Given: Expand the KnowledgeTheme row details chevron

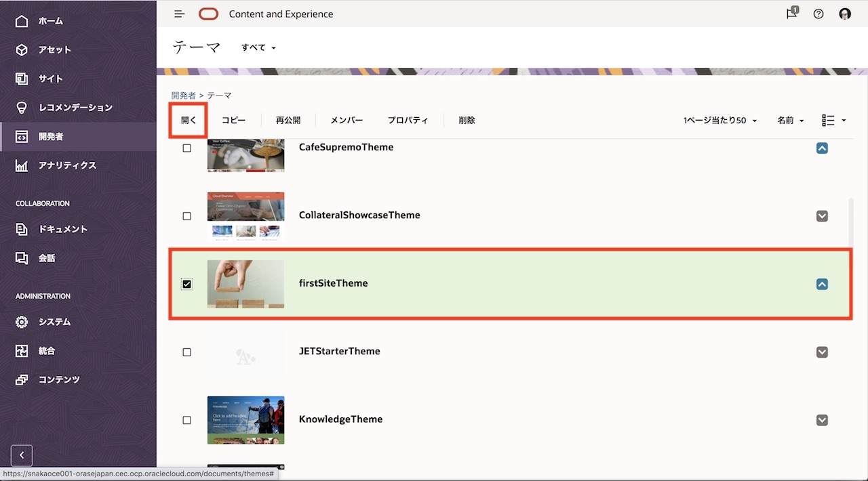Looking at the screenshot, I should click(x=822, y=420).
